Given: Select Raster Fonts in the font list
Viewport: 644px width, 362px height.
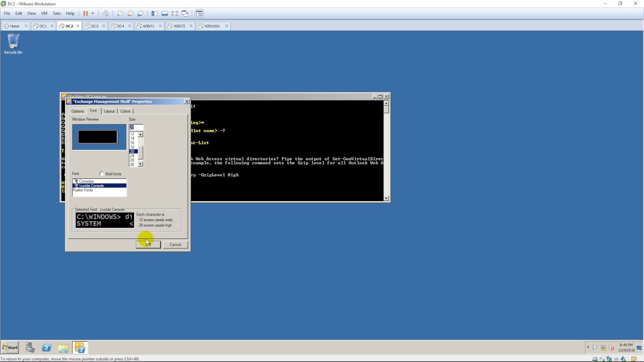Looking at the screenshot, I should (x=99, y=190).
